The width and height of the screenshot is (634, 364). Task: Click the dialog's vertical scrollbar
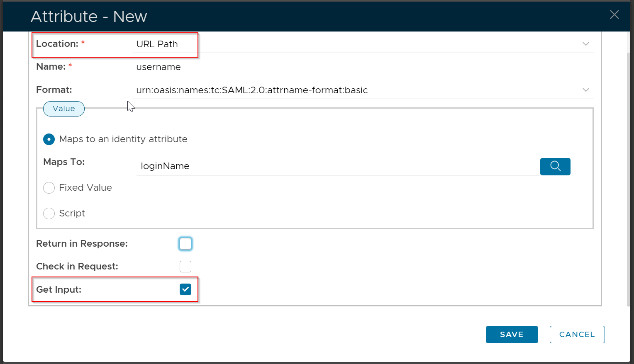tap(628, 178)
